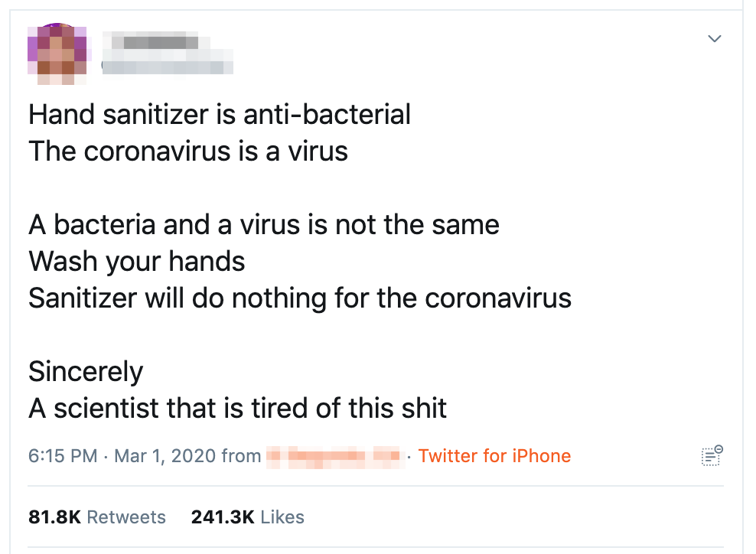Image resolution: width=756 pixels, height=554 pixels.
Task: Select the empty line between the first two paragraphs
Action: 300,188
